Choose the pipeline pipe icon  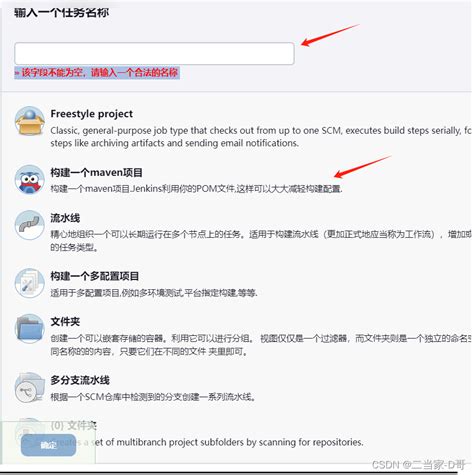tap(30, 225)
